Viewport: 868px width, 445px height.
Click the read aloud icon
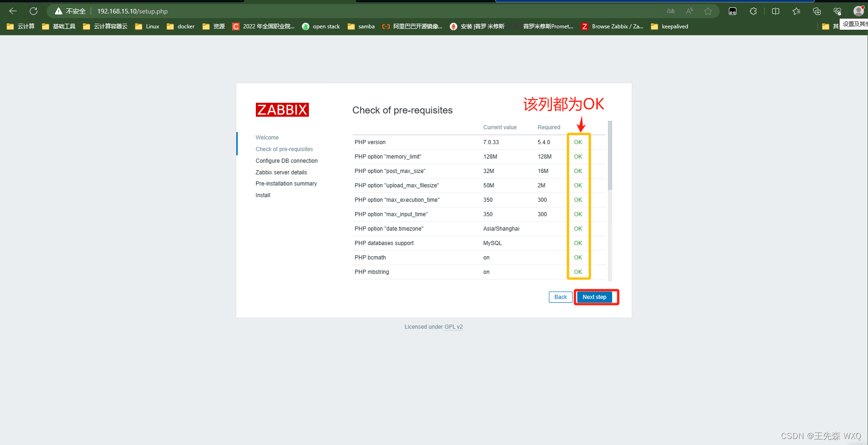689,11
